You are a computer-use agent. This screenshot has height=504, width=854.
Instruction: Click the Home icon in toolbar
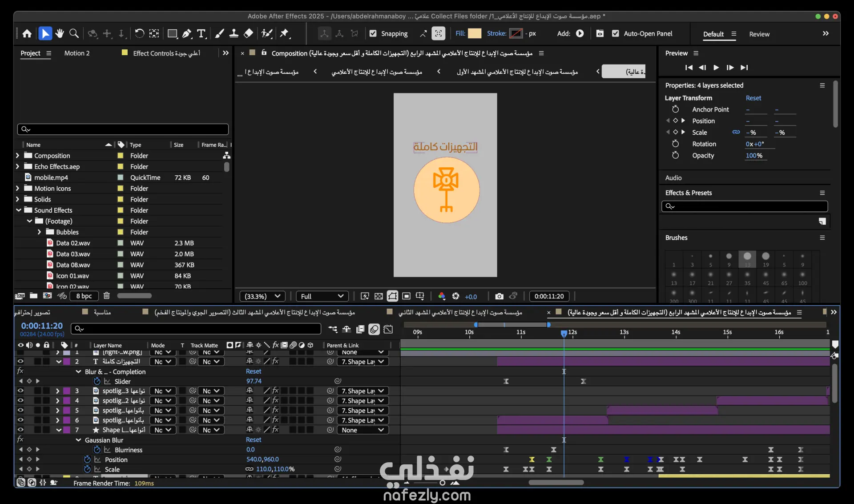(x=27, y=33)
